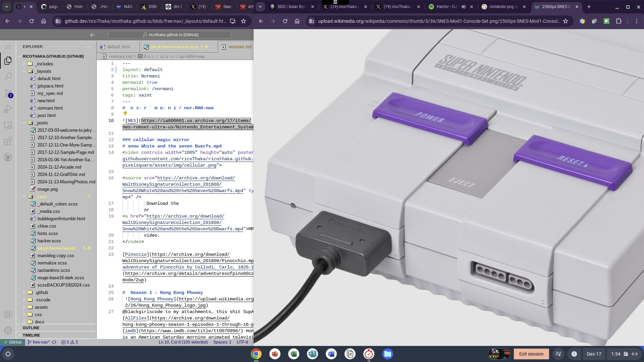Image resolution: width=644 pixels, height=362 pixels.
Task: Open the Explorer view in activity bar
Action: (8, 61)
